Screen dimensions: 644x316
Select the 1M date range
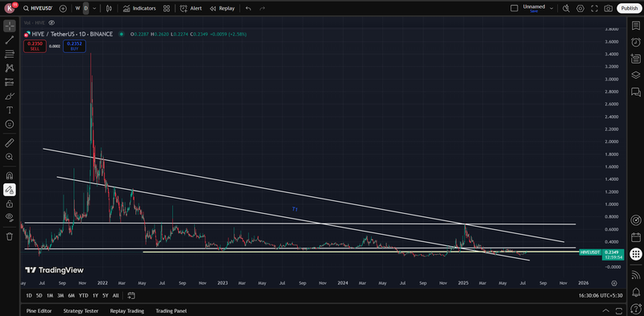click(50, 295)
